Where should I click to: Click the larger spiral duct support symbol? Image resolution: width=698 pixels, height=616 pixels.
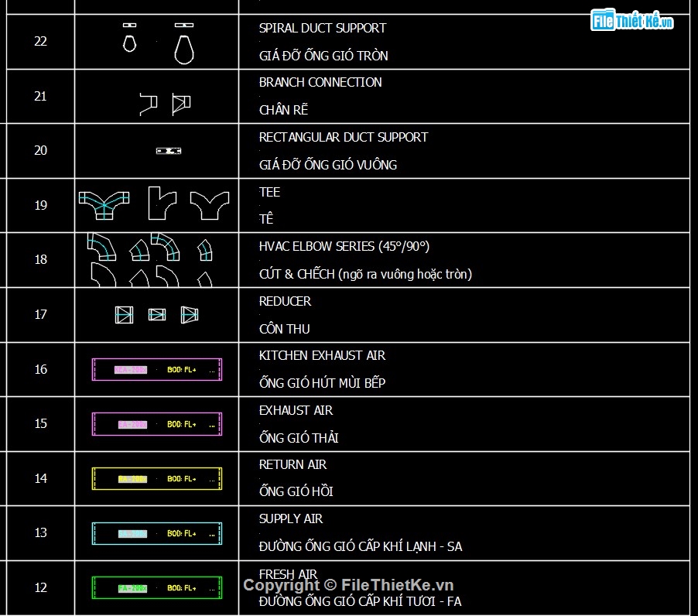point(183,46)
